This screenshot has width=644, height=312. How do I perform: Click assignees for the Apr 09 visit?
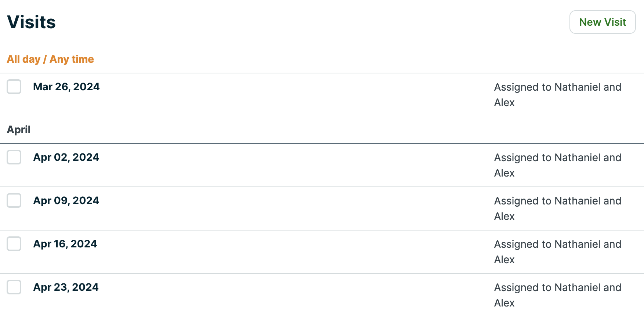[x=557, y=208]
